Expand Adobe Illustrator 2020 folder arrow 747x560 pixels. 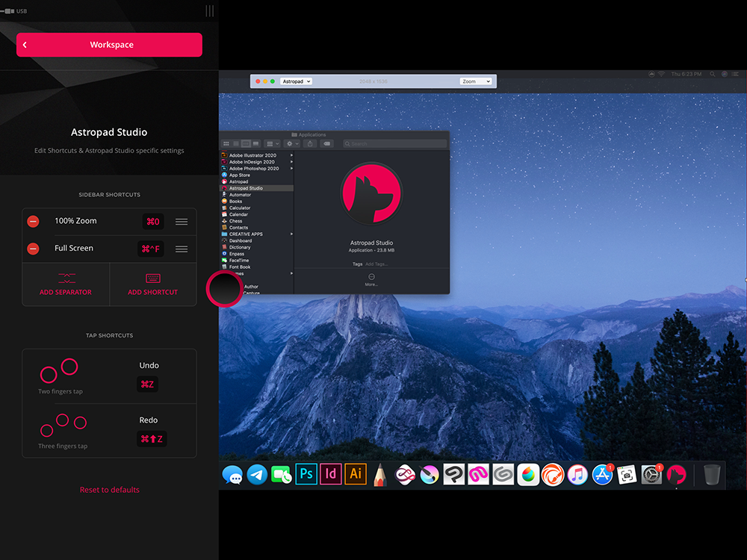point(291,155)
